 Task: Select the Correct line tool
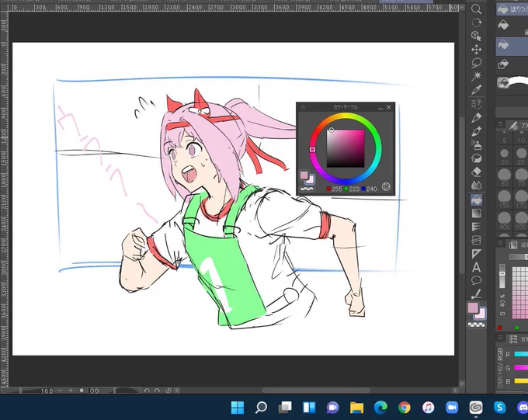[476, 294]
